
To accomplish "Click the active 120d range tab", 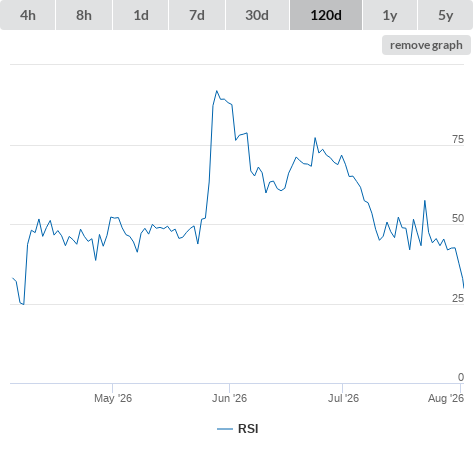I will tap(326, 15).
